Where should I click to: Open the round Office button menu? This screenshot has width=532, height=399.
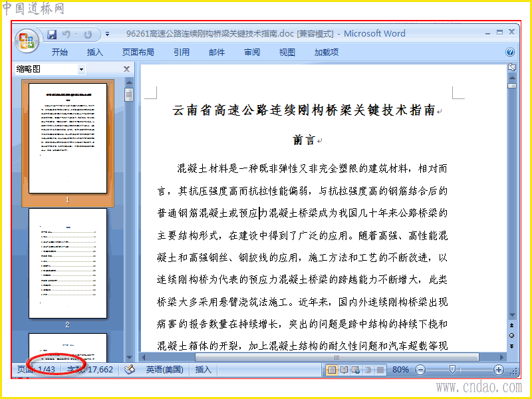coord(27,41)
